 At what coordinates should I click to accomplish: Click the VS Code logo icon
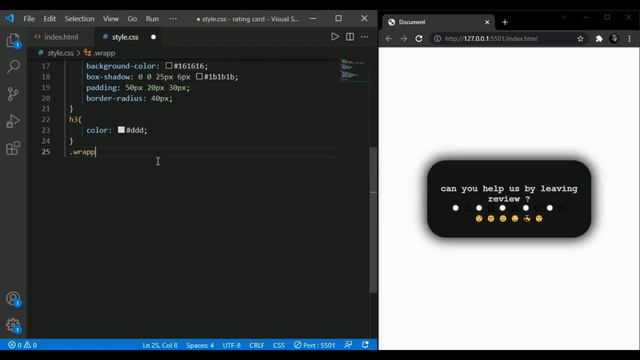pyautogui.click(x=9, y=18)
